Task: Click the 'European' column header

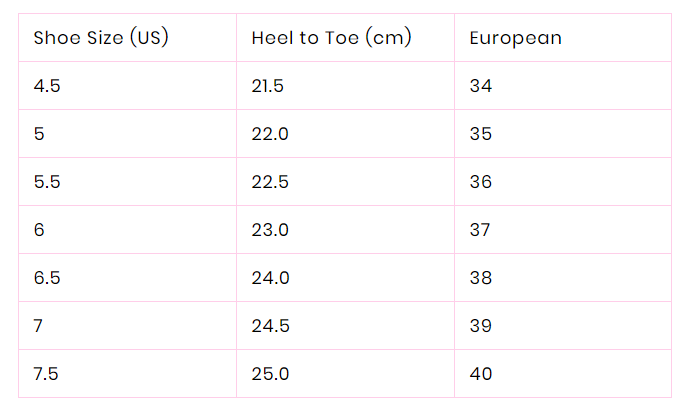Action: [515, 38]
